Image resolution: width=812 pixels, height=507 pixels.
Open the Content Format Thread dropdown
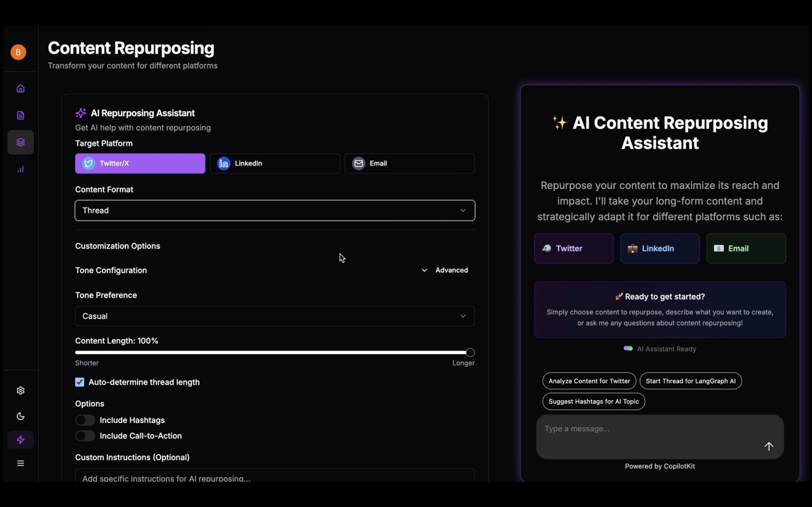(274, 211)
